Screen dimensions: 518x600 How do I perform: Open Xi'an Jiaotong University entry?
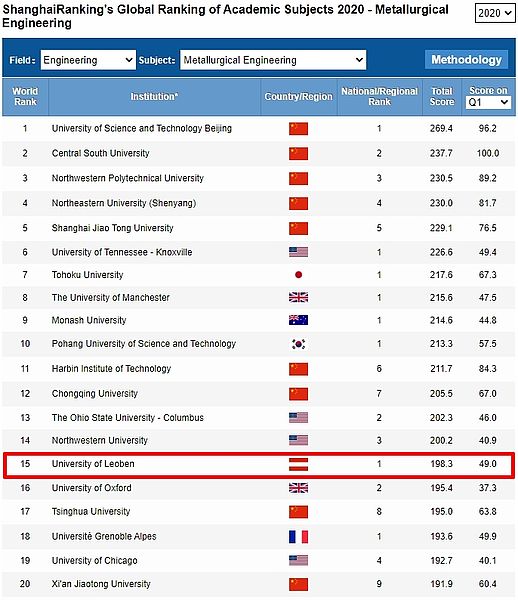click(101, 584)
